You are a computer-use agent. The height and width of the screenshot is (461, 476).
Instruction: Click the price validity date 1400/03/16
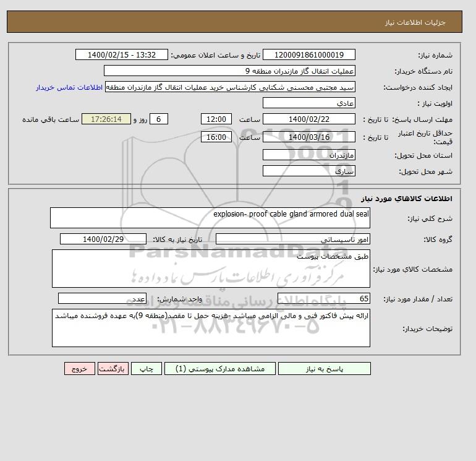coord(308,137)
